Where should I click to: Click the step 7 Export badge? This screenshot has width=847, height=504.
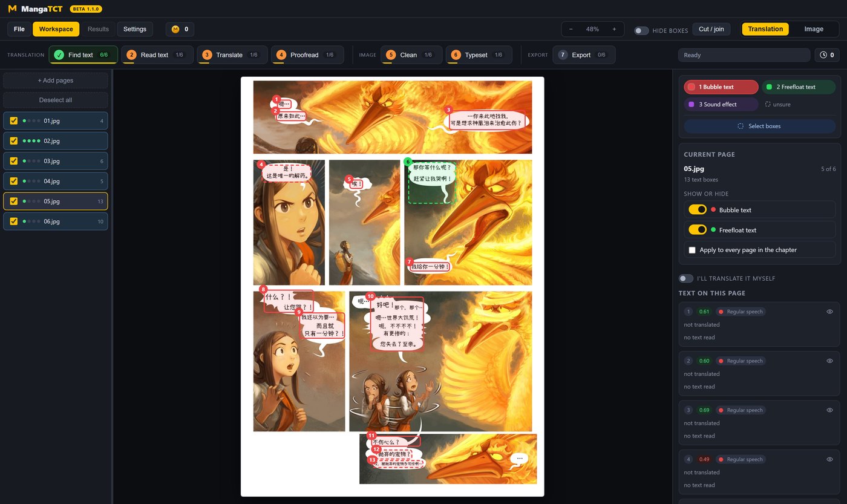pyautogui.click(x=563, y=55)
